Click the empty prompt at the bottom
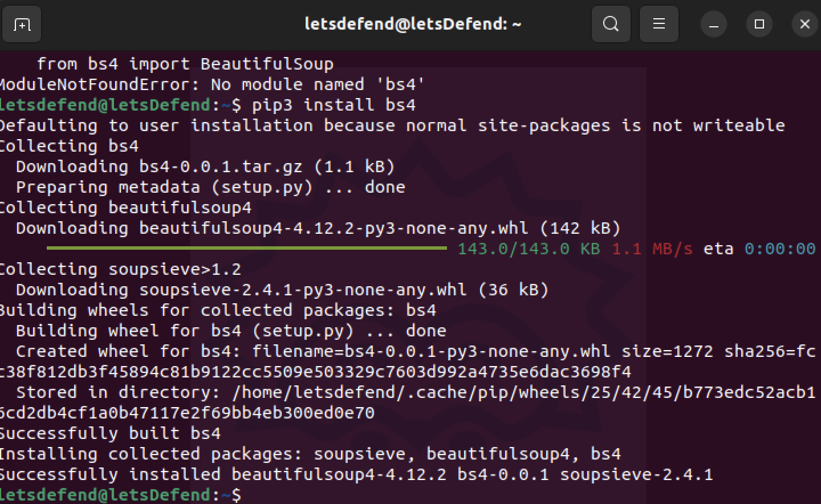 click(120, 494)
